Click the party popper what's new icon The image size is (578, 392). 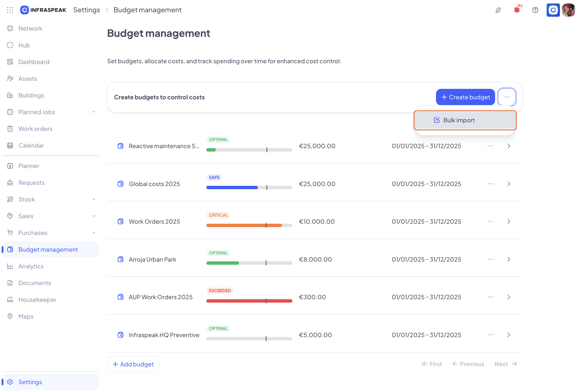point(498,10)
